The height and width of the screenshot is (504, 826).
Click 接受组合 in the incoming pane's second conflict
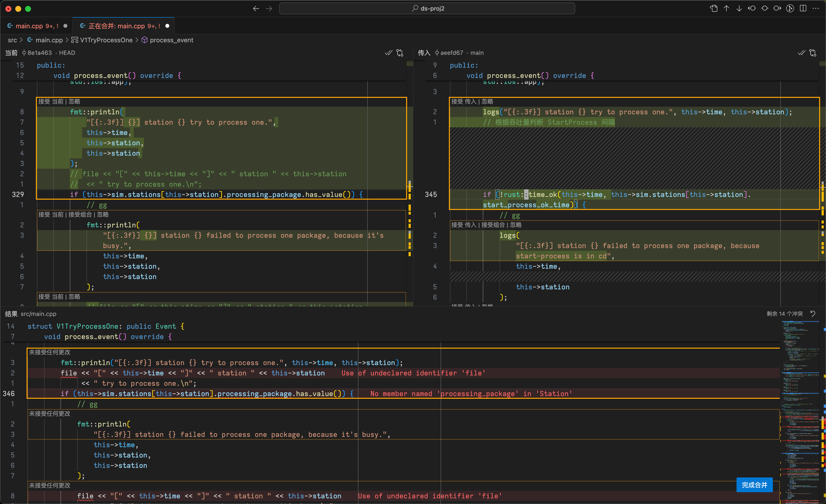493,225
